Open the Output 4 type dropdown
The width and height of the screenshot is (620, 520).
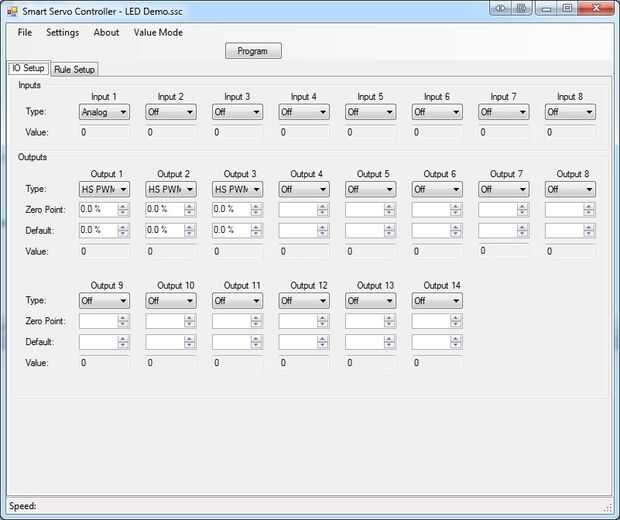tap(304, 189)
